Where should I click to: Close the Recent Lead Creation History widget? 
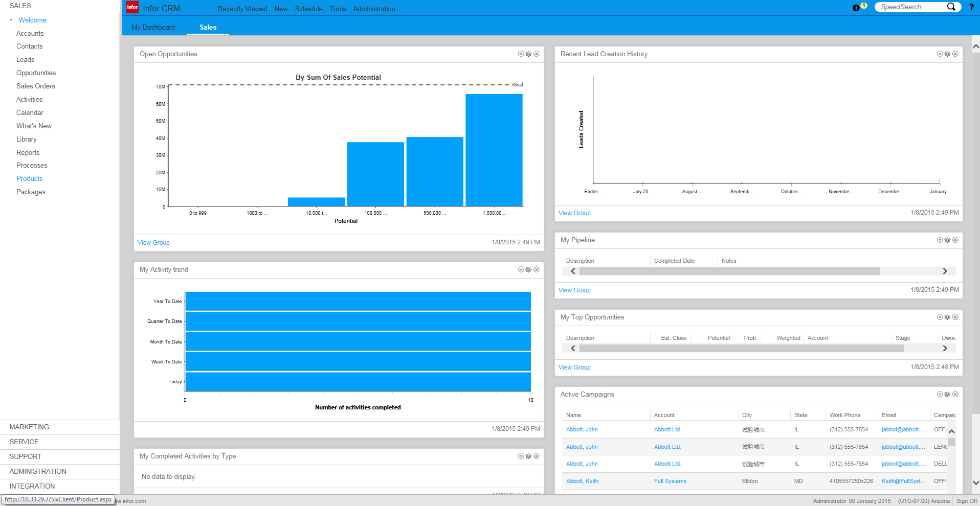955,54
